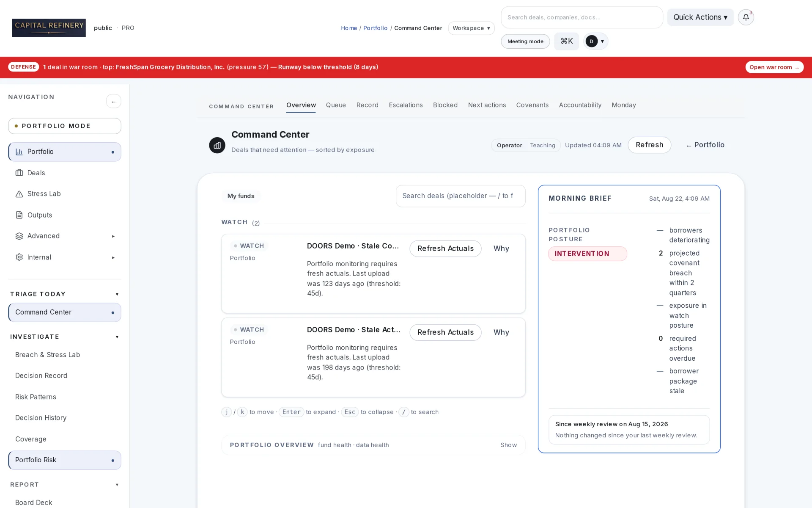Open the Covenants tab
812x508 pixels.
pyautogui.click(x=532, y=105)
